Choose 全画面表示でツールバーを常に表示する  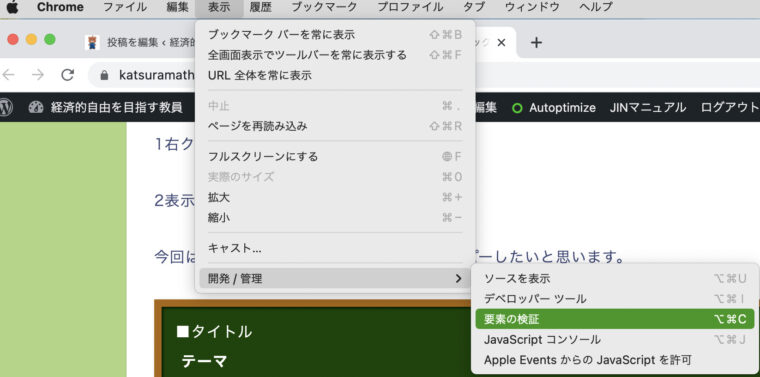tap(335, 55)
